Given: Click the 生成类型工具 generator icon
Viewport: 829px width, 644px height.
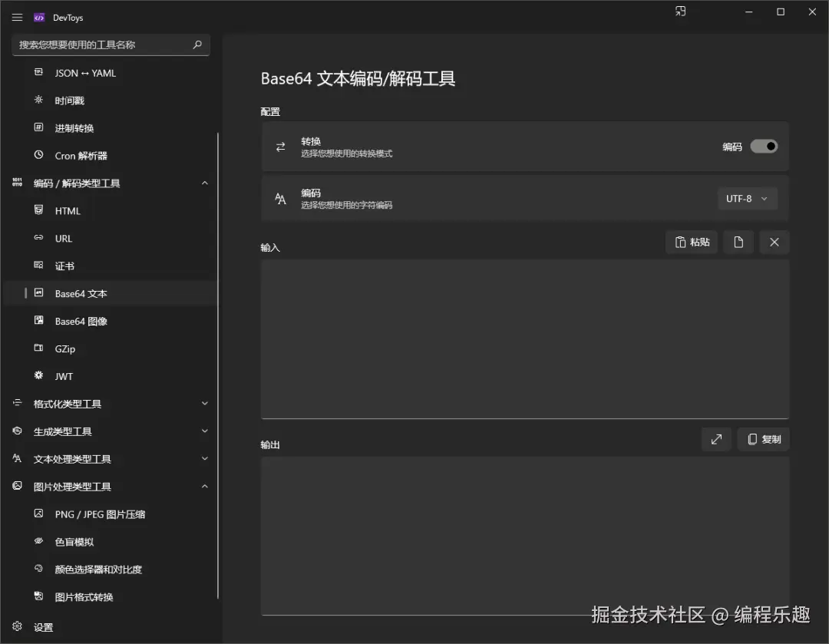Looking at the screenshot, I should click(17, 431).
